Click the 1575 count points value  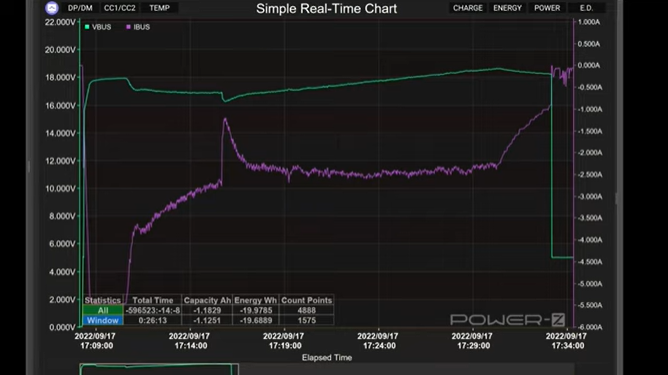tap(307, 320)
